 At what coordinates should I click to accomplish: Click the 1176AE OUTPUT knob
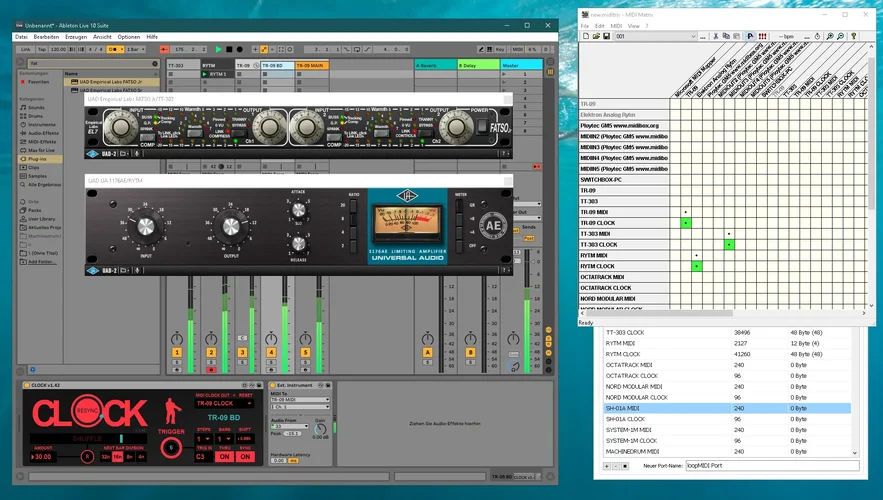[231, 227]
